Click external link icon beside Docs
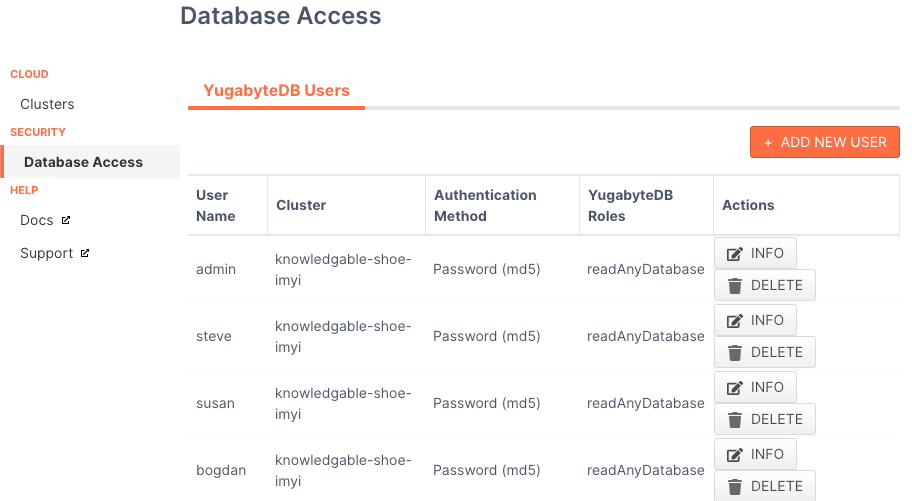The image size is (912, 501). click(x=66, y=220)
